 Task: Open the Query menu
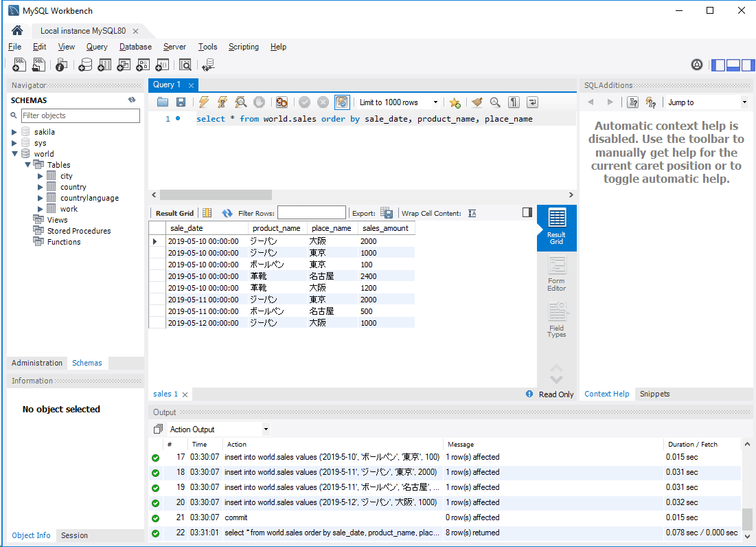pyautogui.click(x=97, y=47)
